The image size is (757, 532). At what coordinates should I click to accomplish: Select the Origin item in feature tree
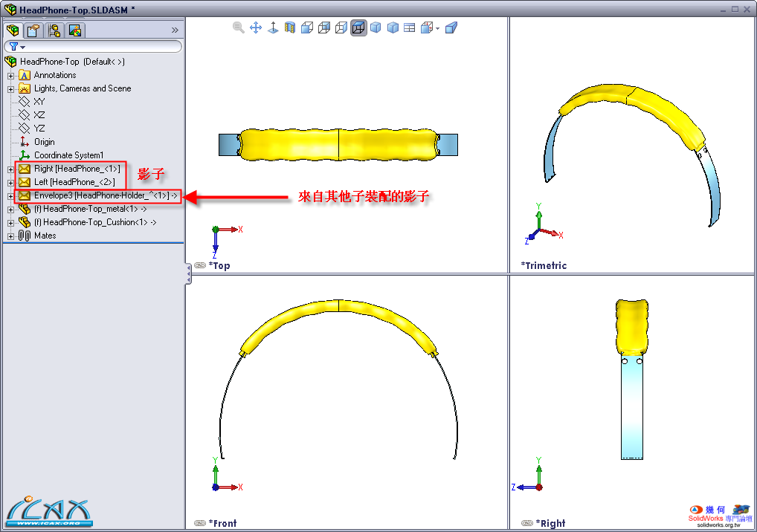44,142
